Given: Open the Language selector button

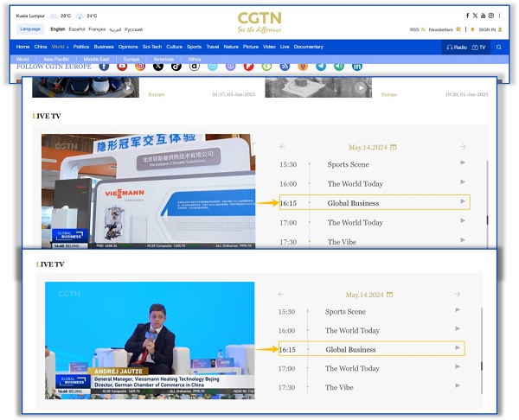Looking at the screenshot, I should click(x=30, y=29).
